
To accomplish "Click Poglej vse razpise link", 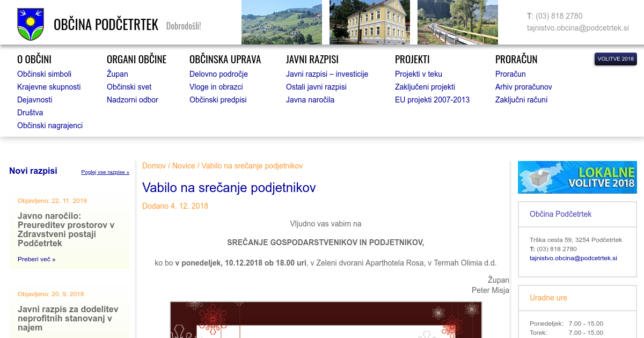I will pos(105,172).
